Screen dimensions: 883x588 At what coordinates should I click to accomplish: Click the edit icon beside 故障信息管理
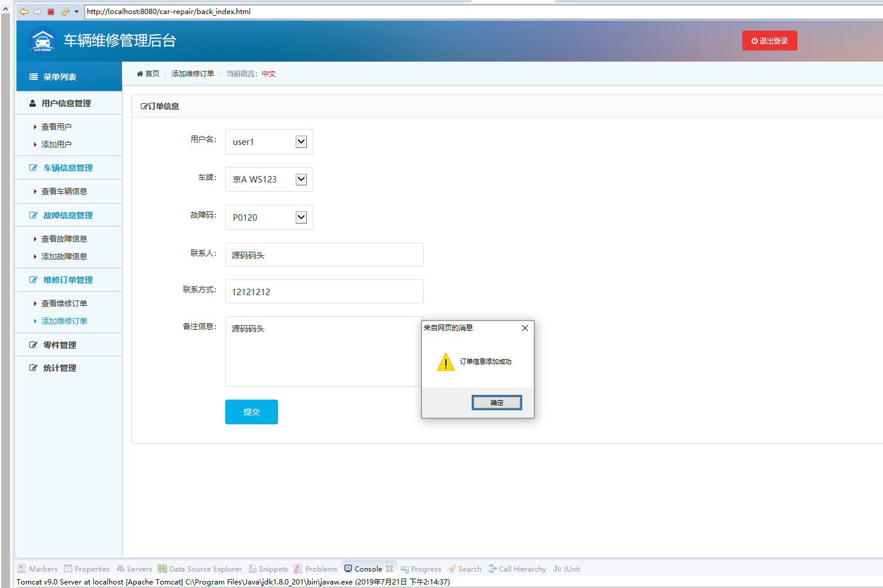click(x=33, y=215)
